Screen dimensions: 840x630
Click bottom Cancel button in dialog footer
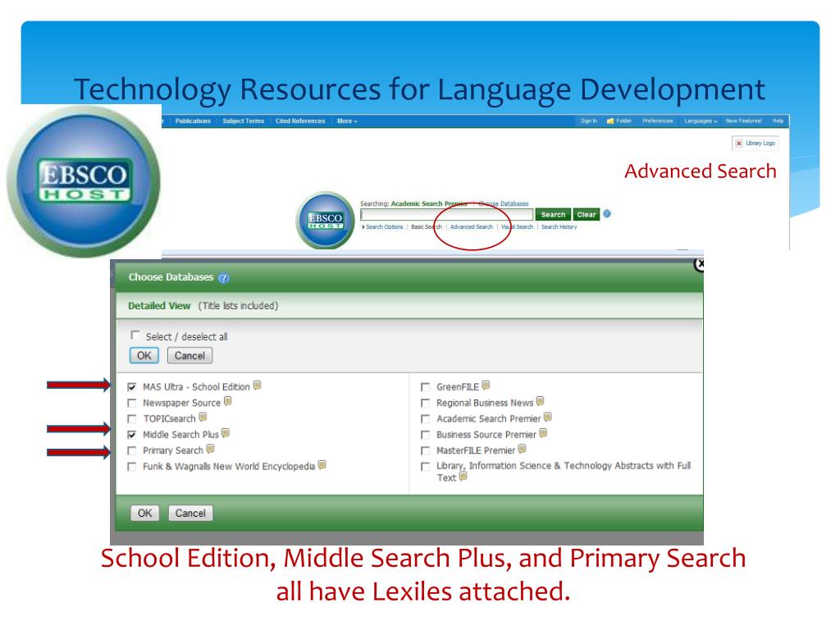point(190,514)
